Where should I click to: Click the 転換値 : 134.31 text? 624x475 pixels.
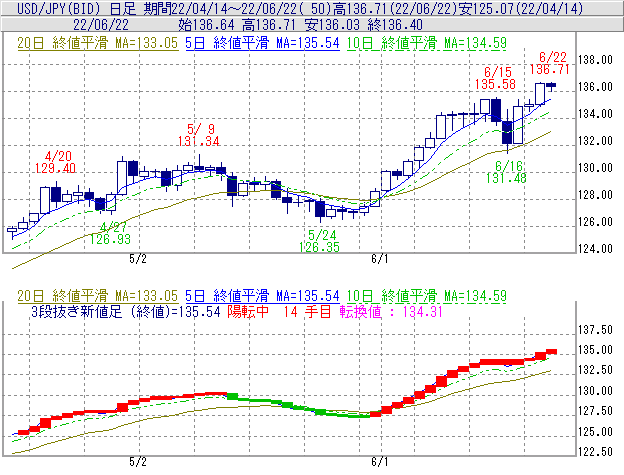(x=391, y=311)
